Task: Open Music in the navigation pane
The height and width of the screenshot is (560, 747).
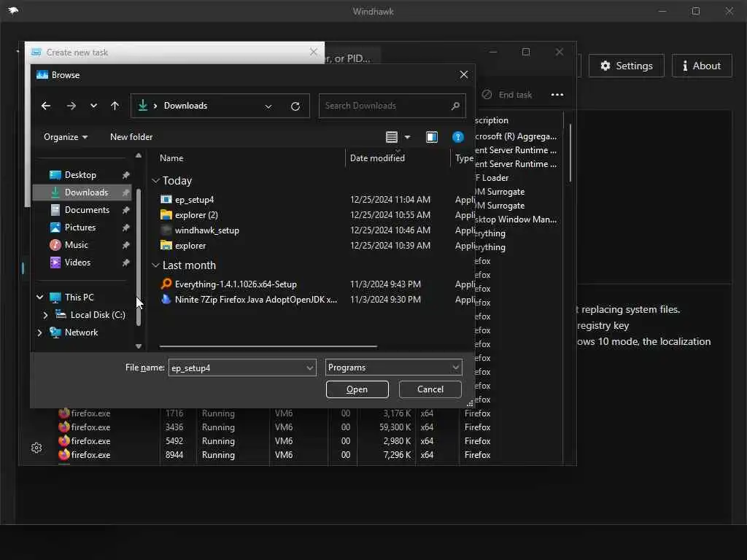Action: click(76, 245)
